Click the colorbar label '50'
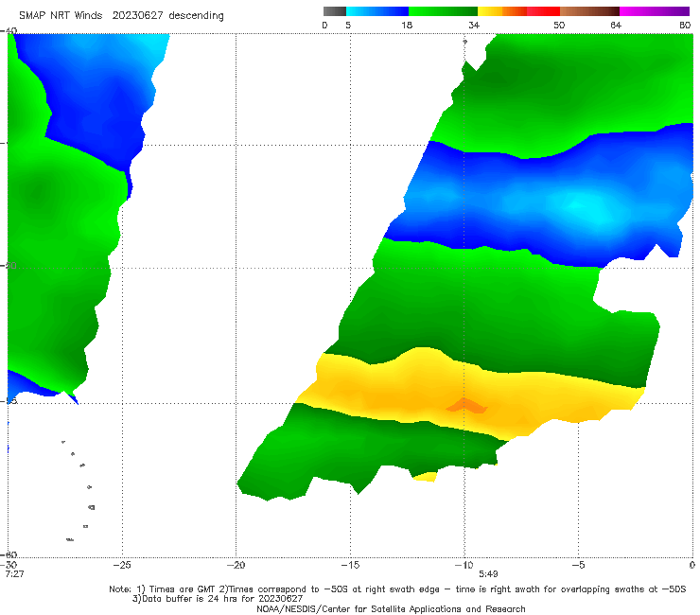Viewport: 700px width, 615px height. 559,26
